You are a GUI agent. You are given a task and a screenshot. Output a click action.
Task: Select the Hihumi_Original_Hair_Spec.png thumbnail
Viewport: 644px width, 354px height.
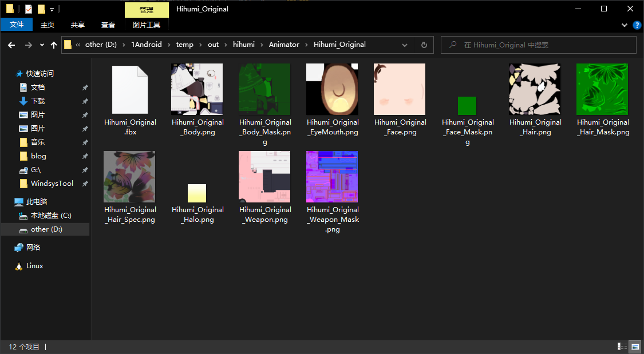coord(129,176)
